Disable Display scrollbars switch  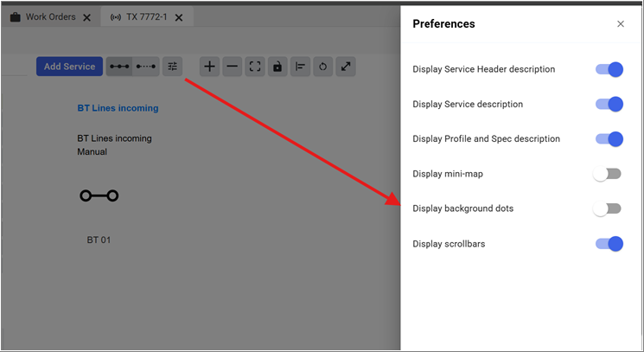(609, 244)
